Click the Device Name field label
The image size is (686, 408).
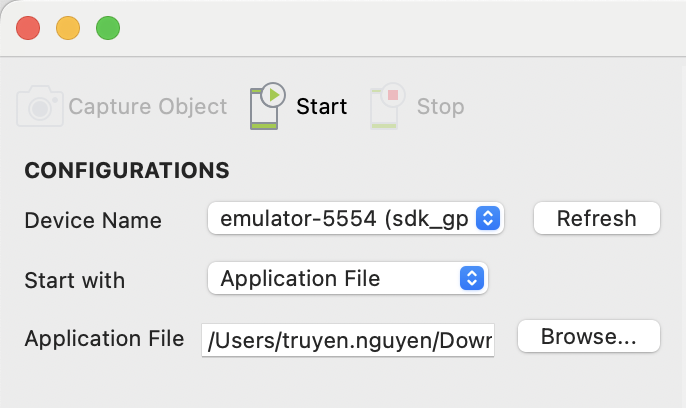[x=93, y=220]
